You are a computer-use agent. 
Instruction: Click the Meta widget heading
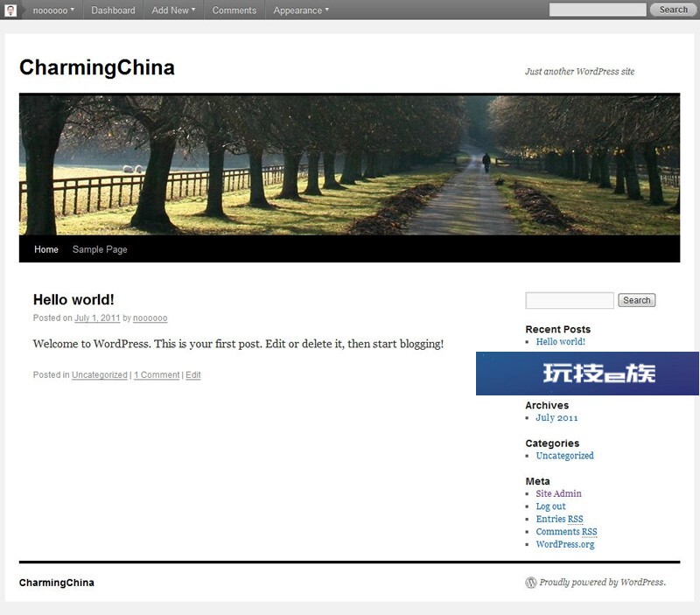tap(537, 481)
